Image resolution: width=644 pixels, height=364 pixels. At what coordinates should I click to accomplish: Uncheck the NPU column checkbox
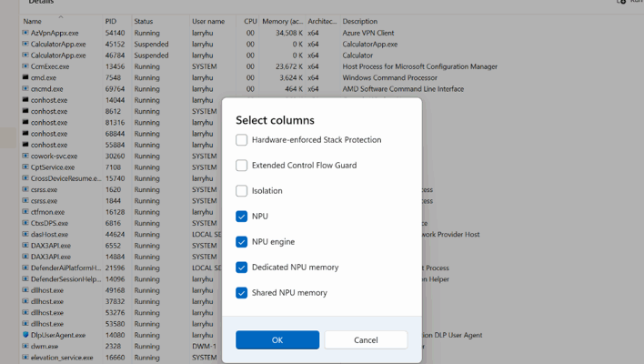point(242,217)
